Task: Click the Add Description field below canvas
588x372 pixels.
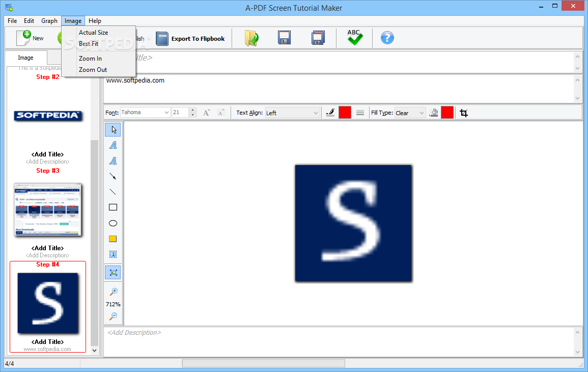Action: (x=339, y=341)
